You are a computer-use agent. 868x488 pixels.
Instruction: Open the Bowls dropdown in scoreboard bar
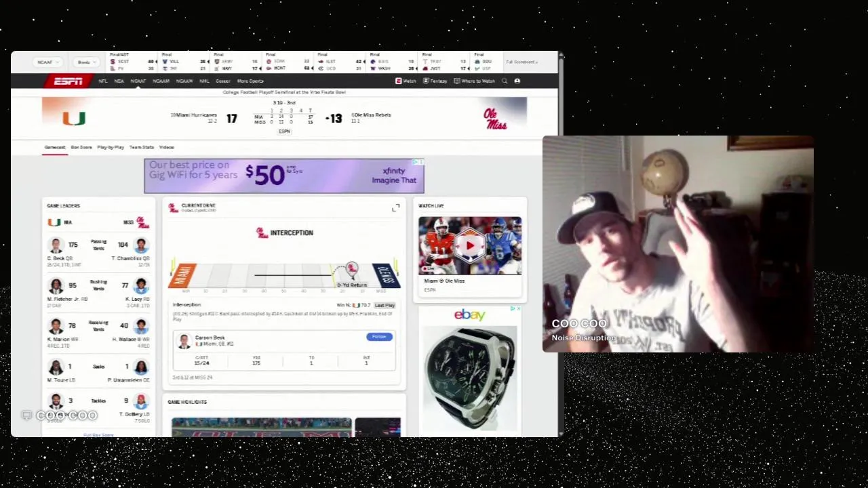85,62
